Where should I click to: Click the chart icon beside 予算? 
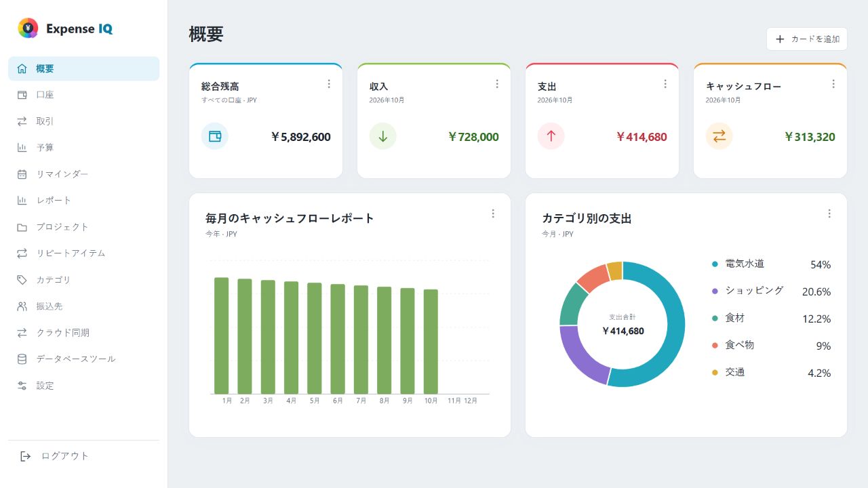(22, 148)
